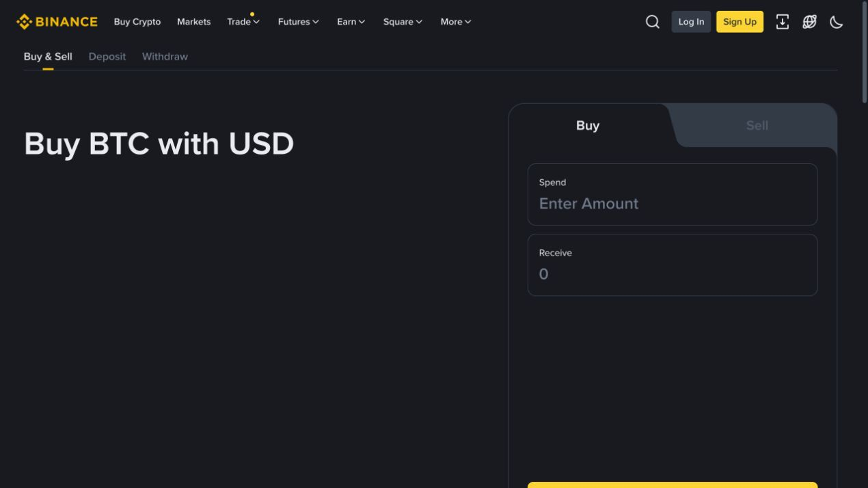Viewport: 868px width, 488px height.
Task: Open the language globe icon
Action: click(809, 22)
